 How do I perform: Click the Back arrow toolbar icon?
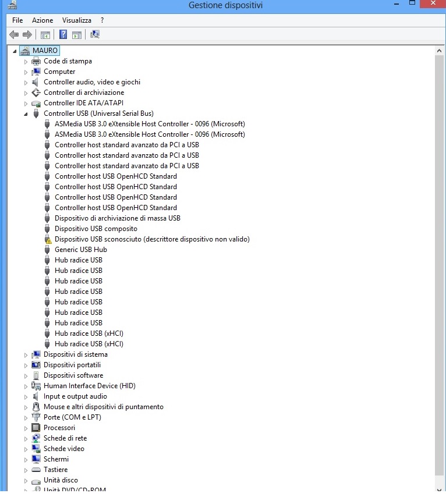click(14, 34)
